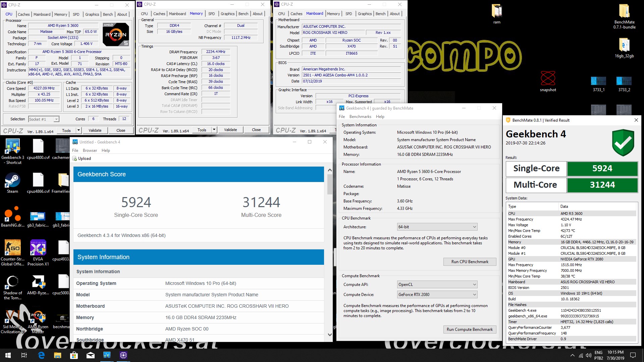Open the Socket #1 selection dropdown in CPU-Z

(44, 119)
